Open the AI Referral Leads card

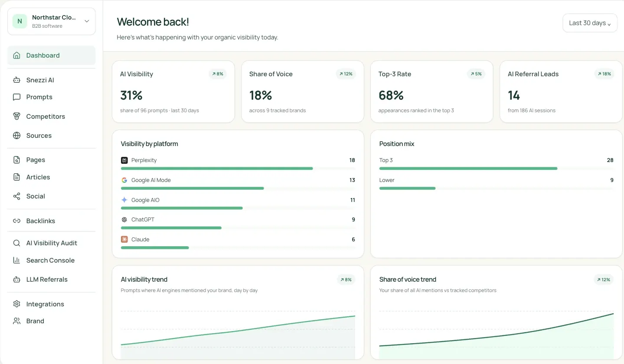pos(561,91)
